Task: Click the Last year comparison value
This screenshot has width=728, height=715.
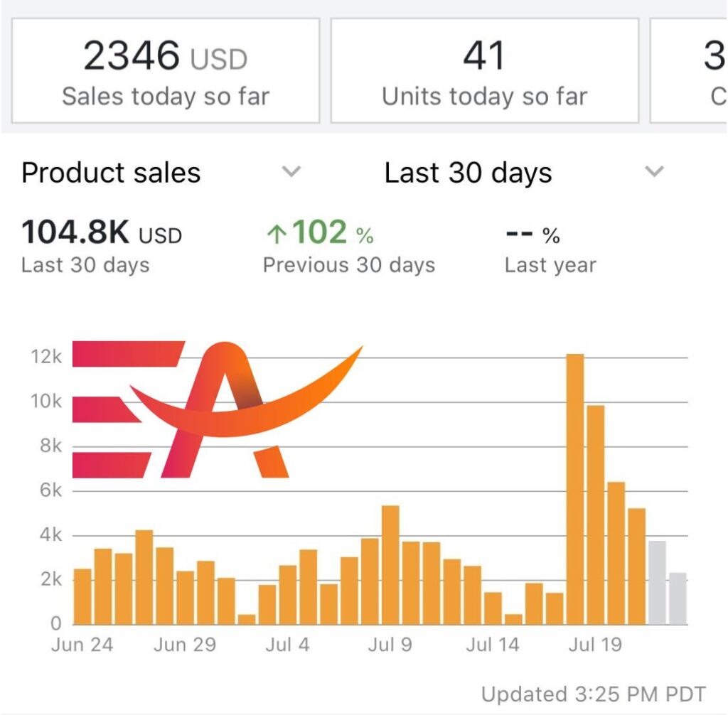Action: coord(532,235)
